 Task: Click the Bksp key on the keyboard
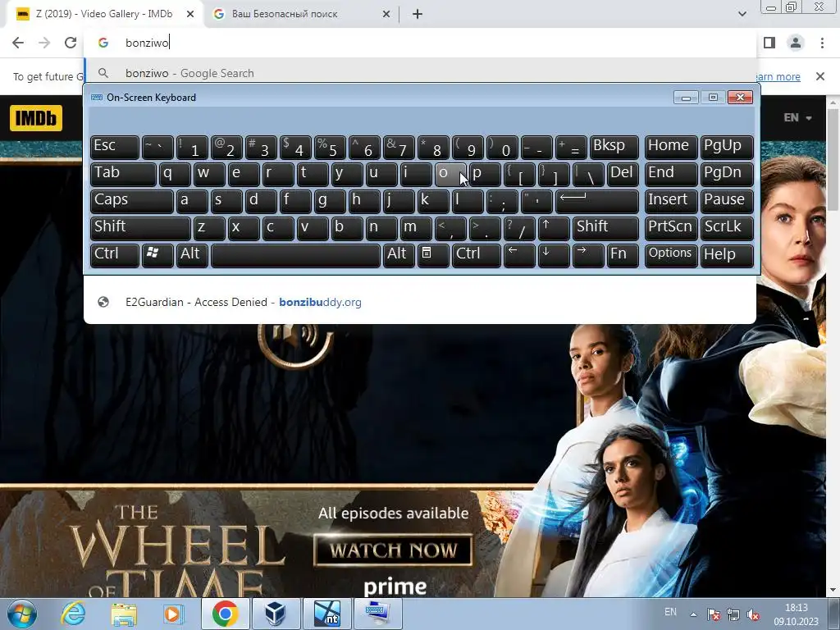(614, 147)
